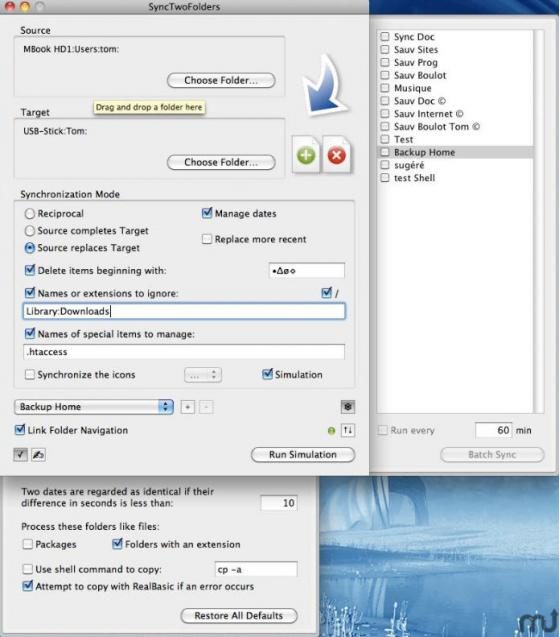Check the Sauv Doc © batch item
The image size is (560, 637).
(x=384, y=101)
